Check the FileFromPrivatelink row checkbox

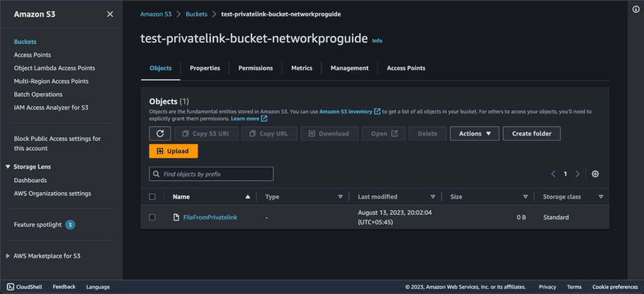[152, 217]
